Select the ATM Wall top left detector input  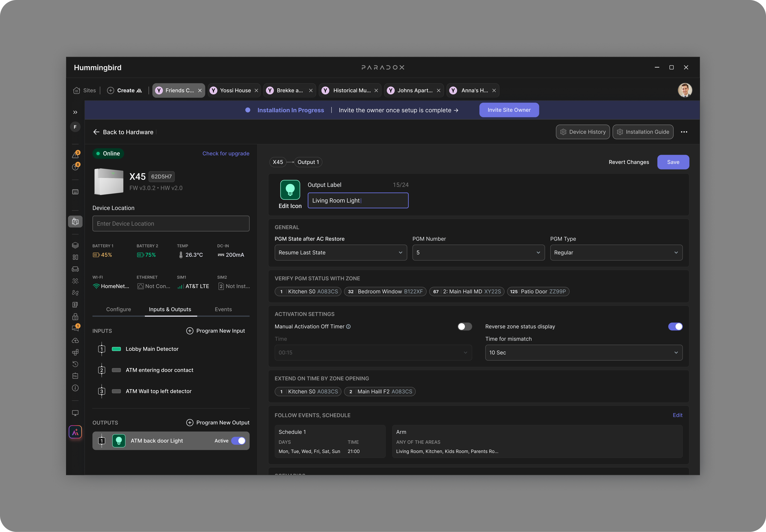(171, 391)
